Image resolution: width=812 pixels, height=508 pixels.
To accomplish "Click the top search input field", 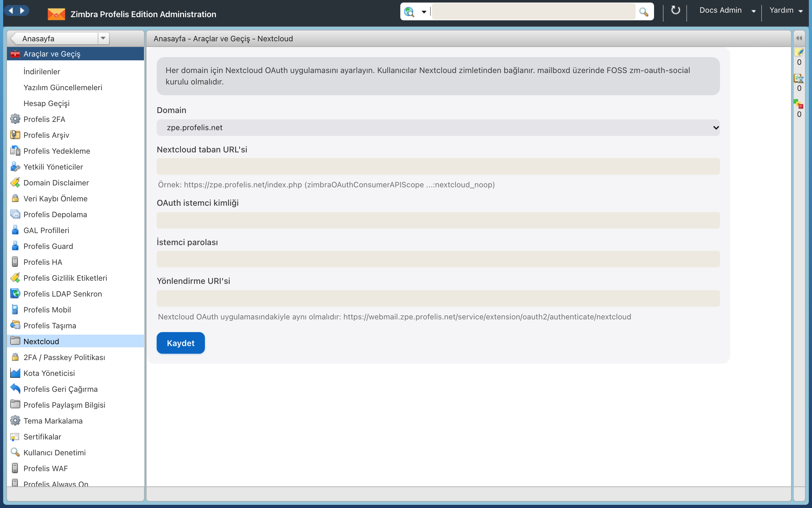I will coord(534,12).
